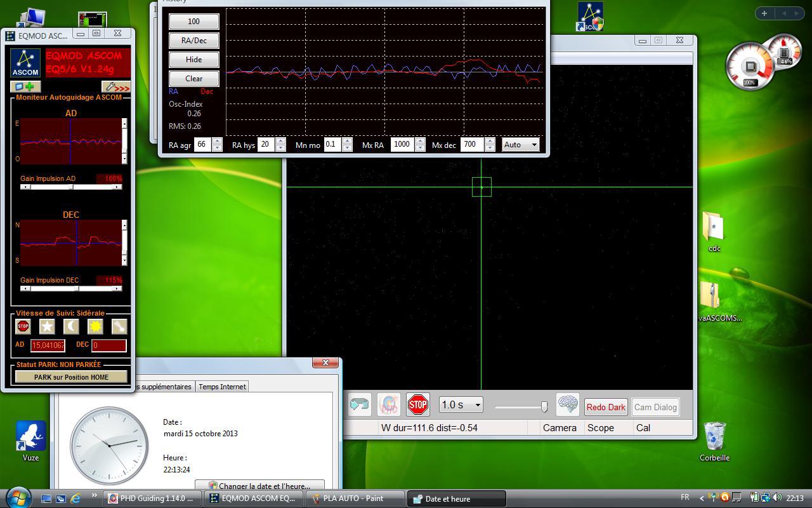Click the RA agr input field
The height and width of the screenshot is (508, 812).
coord(202,145)
